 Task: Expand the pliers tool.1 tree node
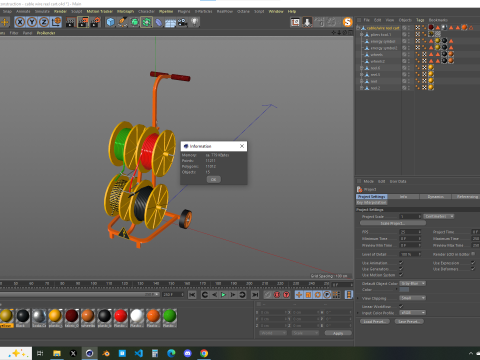pos(361,34)
